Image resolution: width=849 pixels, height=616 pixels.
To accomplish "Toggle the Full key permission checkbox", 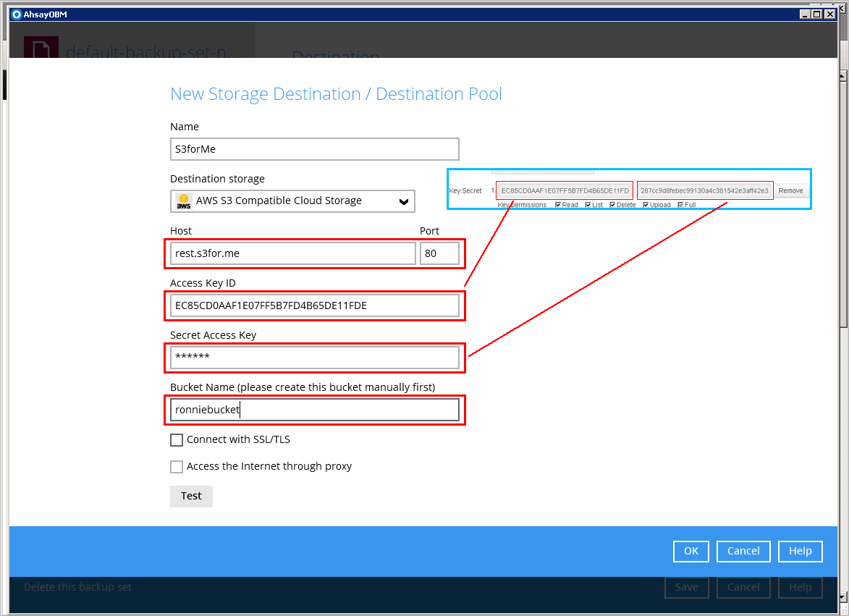I will point(680,205).
